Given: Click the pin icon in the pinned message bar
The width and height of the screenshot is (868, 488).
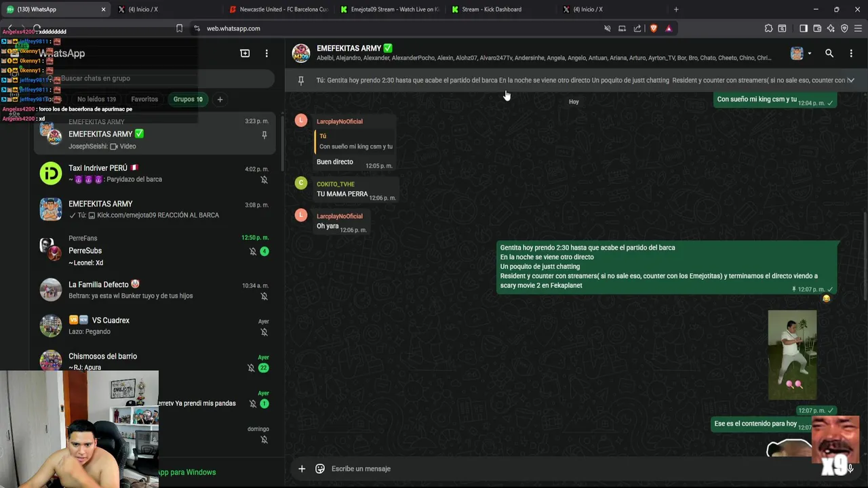Looking at the screenshot, I should [301, 80].
